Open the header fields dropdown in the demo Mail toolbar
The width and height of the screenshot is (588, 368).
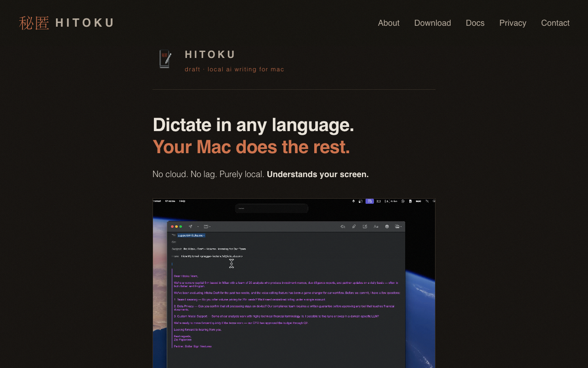pyautogui.click(x=207, y=226)
